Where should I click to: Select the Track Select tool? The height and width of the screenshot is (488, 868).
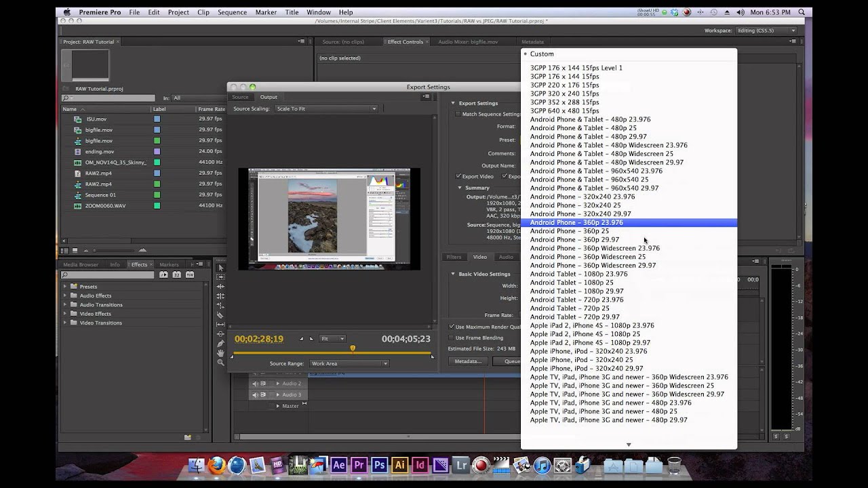click(x=220, y=277)
